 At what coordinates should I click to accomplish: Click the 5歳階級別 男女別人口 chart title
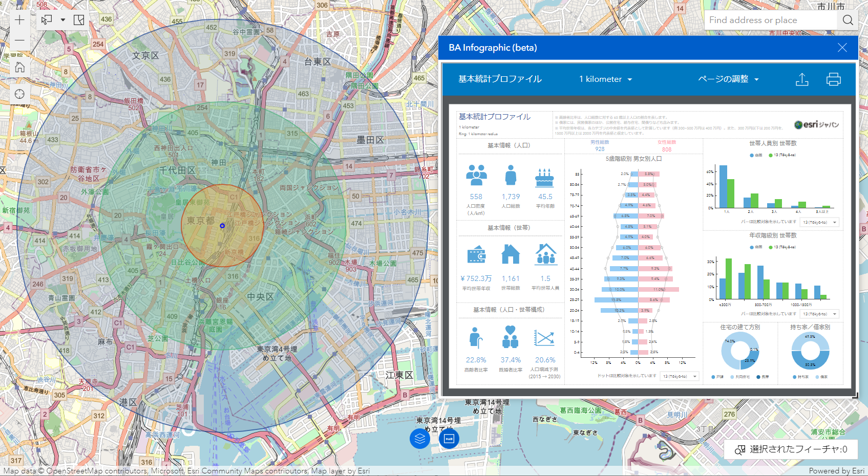pos(633,159)
